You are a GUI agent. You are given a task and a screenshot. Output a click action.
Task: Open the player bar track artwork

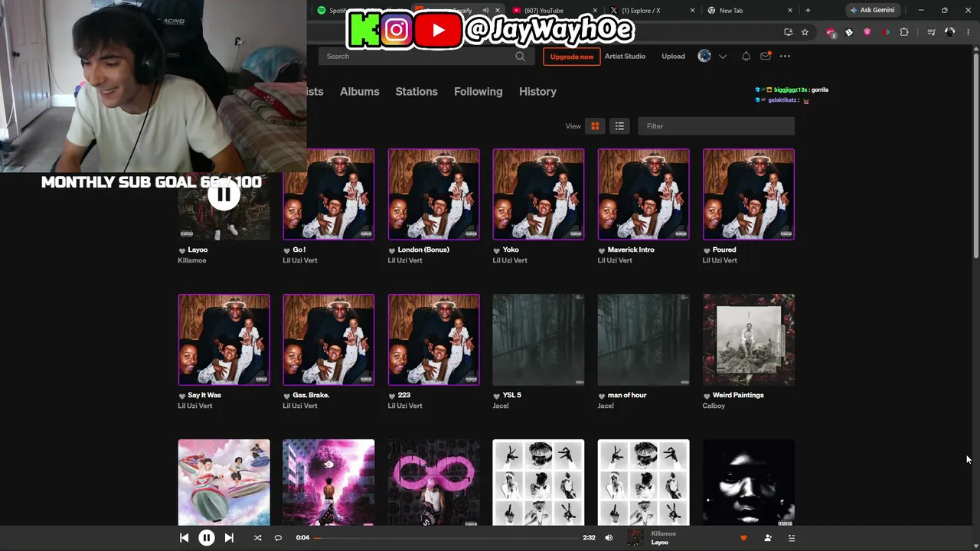(635, 538)
